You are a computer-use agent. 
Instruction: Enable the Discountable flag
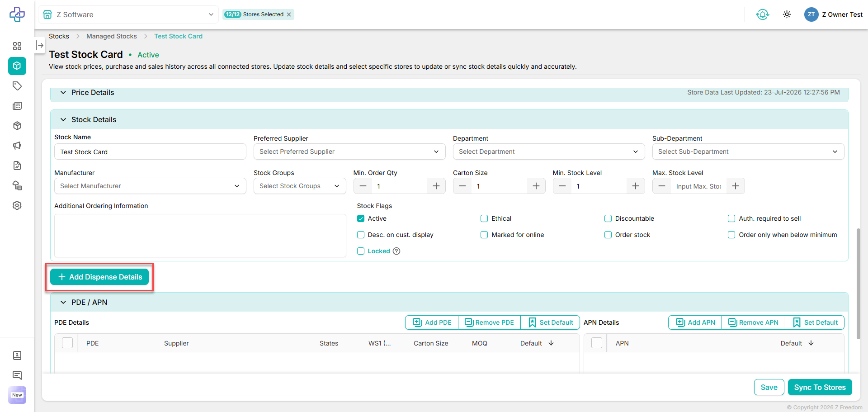[x=608, y=218]
